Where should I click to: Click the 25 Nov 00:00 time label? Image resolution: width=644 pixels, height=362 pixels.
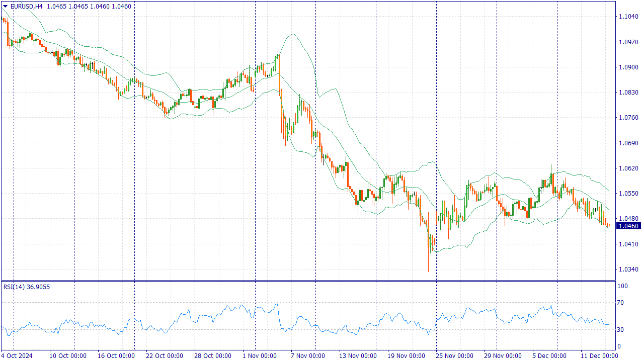[x=454, y=356]
